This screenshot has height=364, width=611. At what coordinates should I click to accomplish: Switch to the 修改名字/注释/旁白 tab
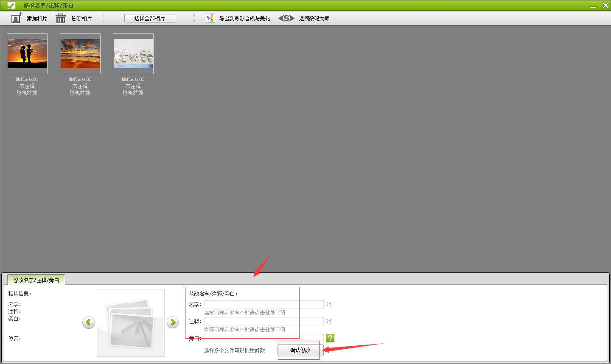pos(36,280)
